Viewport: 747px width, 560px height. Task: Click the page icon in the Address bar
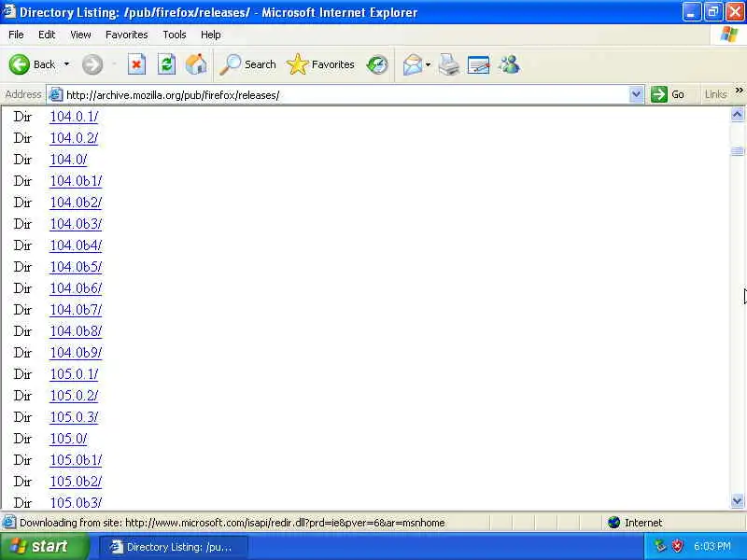point(56,95)
